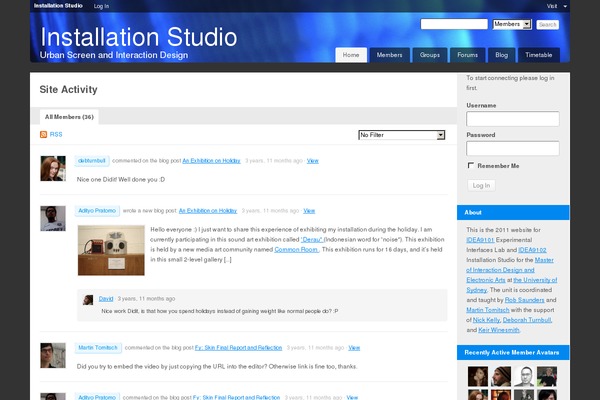Go to the Home tab
Viewport: 600px width, 400px height.
[x=351, y=55]
